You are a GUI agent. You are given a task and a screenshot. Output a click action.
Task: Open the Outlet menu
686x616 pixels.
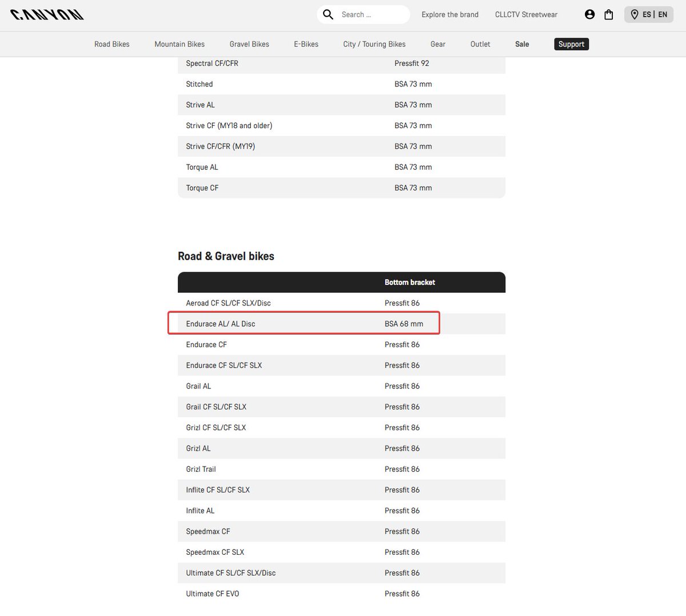480,44
